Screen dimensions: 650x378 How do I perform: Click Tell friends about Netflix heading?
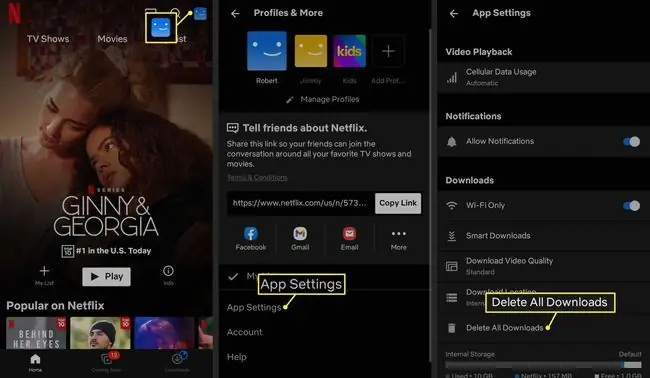coord(305,128)
